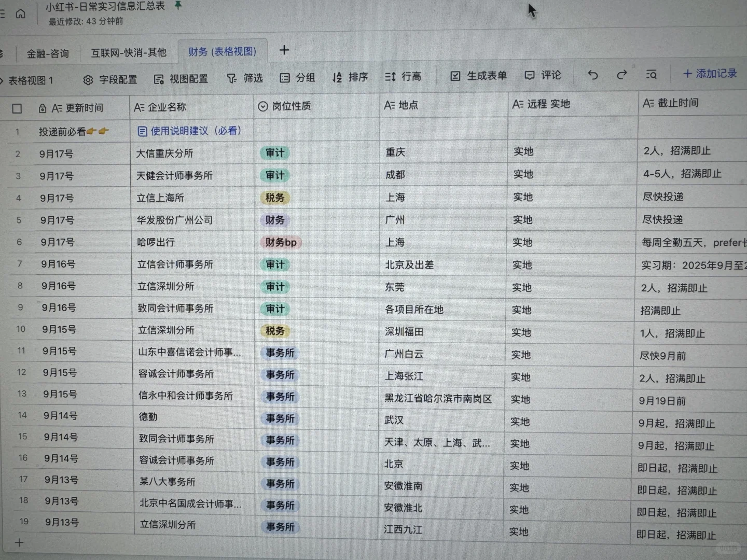Open the 分组 grouping tool
This screenshot has width=747, height=560.
pyautogui.click(x=297, y=78)
